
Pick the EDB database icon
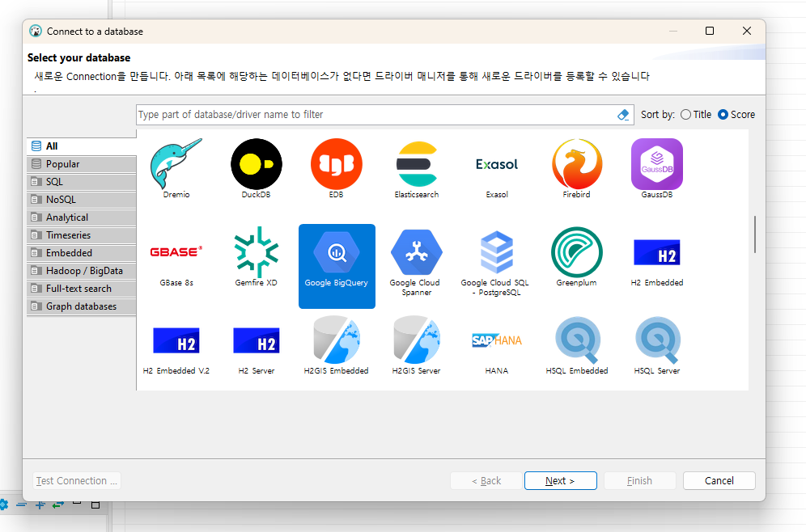pyautogui.click(x=336, y=164)
